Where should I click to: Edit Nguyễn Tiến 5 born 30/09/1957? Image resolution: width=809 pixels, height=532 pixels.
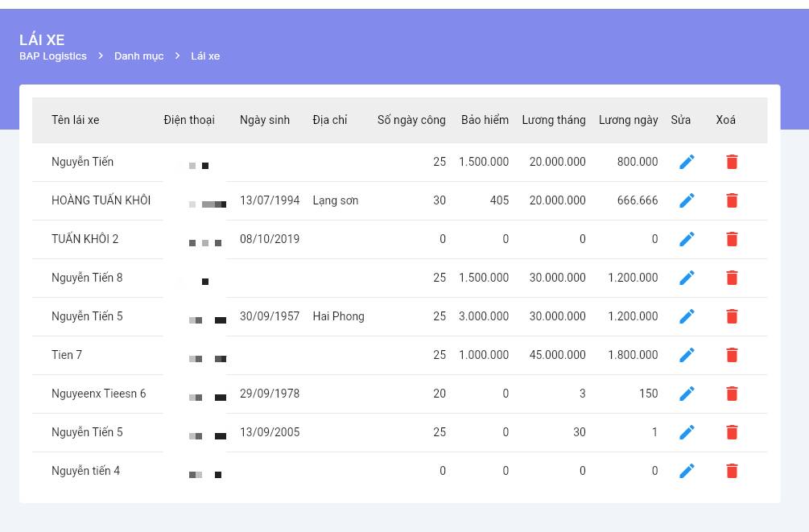pyautogui.click(x=687, y=316)
